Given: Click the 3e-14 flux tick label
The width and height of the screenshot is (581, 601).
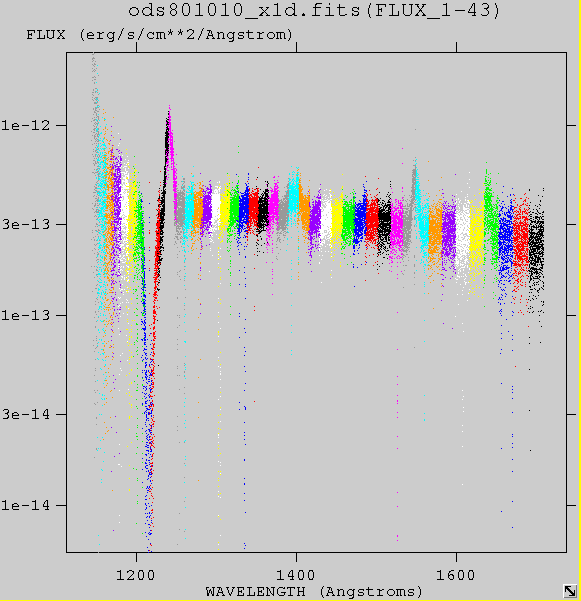Looking at the screenshot, I should [26, 414].
